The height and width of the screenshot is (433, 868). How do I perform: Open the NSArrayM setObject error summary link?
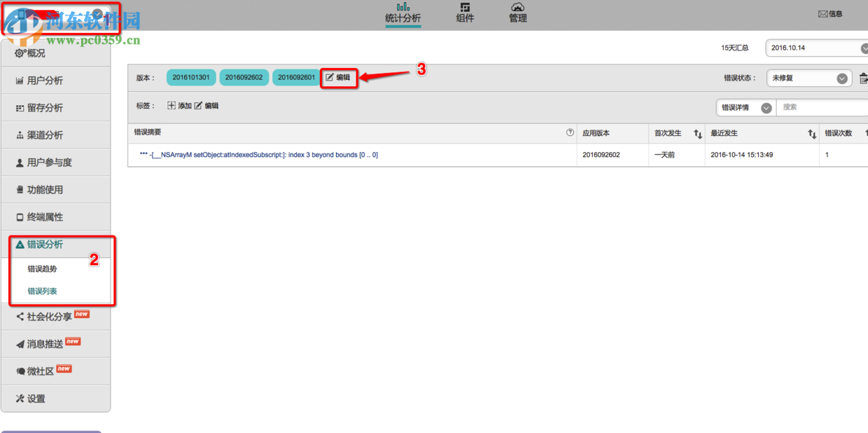259,155
